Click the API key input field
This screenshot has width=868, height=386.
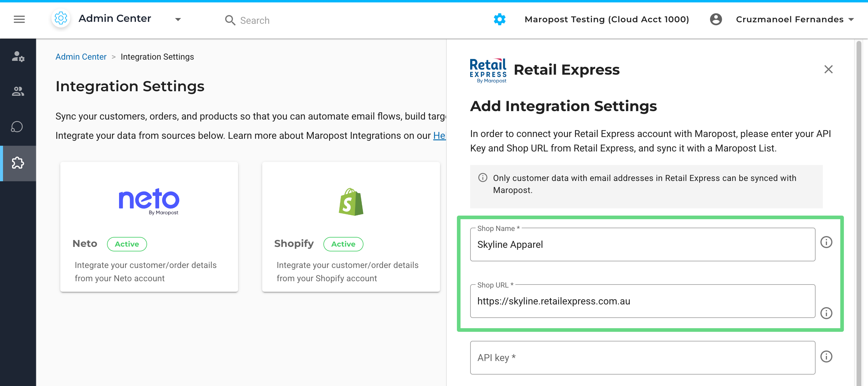[x=642, y=358]
